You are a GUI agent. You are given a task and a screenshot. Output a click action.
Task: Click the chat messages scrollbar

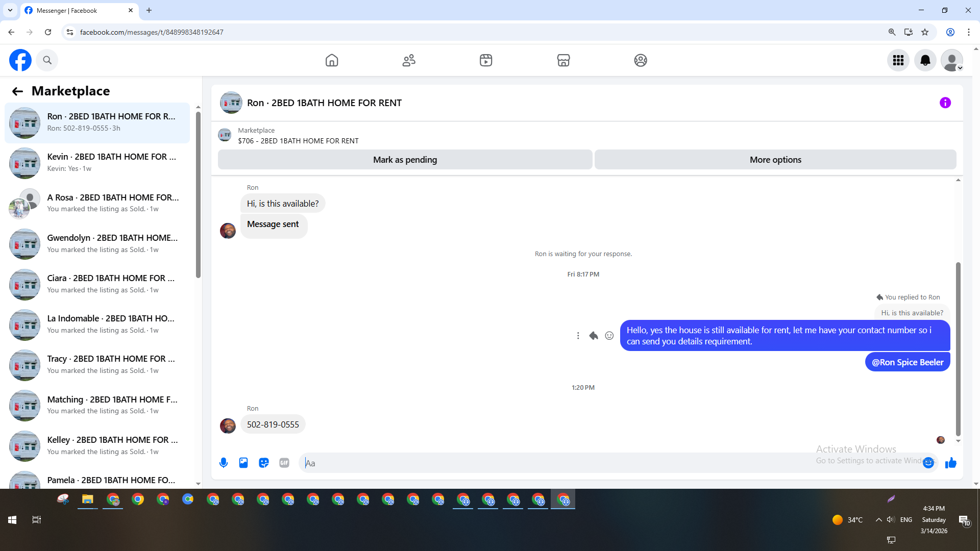click(x=958, y=349)
